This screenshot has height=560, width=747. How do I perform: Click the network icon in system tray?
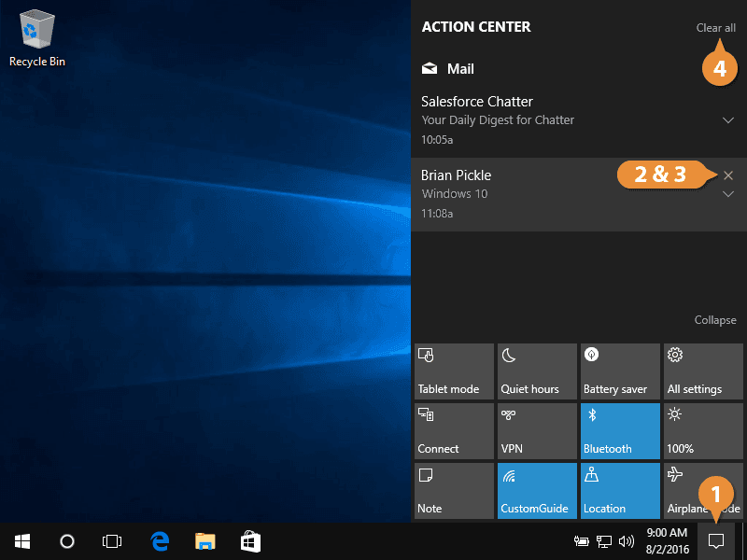(x=603, y=541)
